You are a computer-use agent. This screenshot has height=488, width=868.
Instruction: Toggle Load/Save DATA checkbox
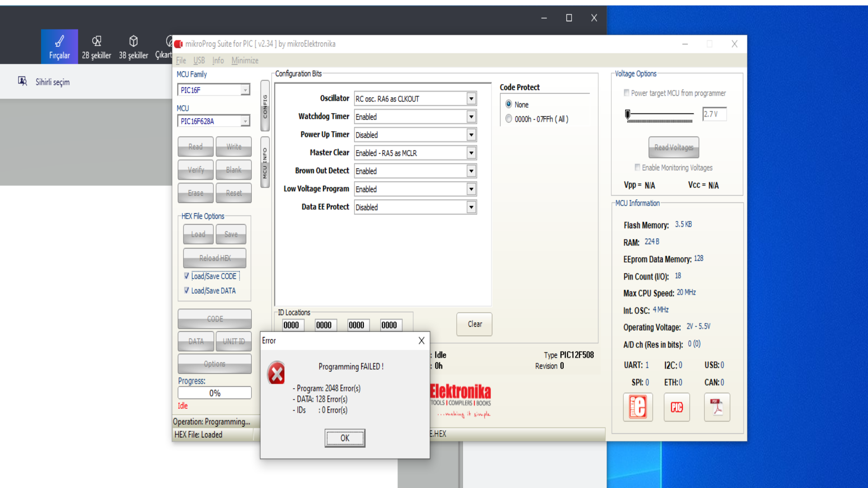click(x=187, y=291)
